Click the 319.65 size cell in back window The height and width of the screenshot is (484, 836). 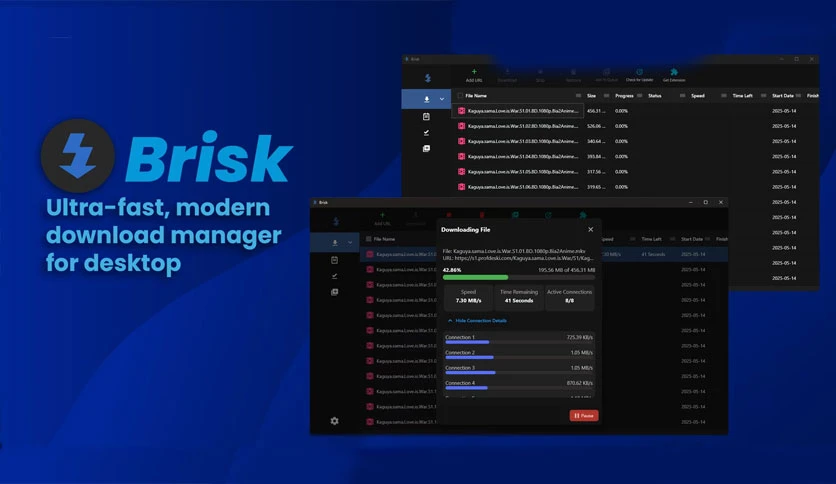pyautogui.click(x=596, y=187)
